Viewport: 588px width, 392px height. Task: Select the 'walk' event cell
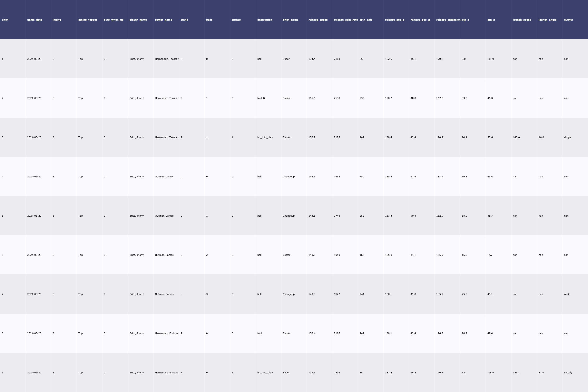click(x=566, y=294)
